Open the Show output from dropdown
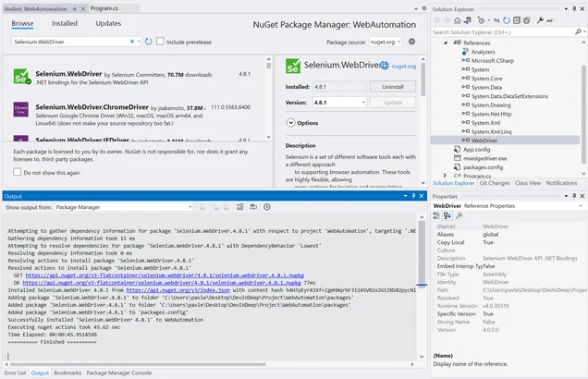This screenshot has width=588, height=379. click(x=124, y=207)
